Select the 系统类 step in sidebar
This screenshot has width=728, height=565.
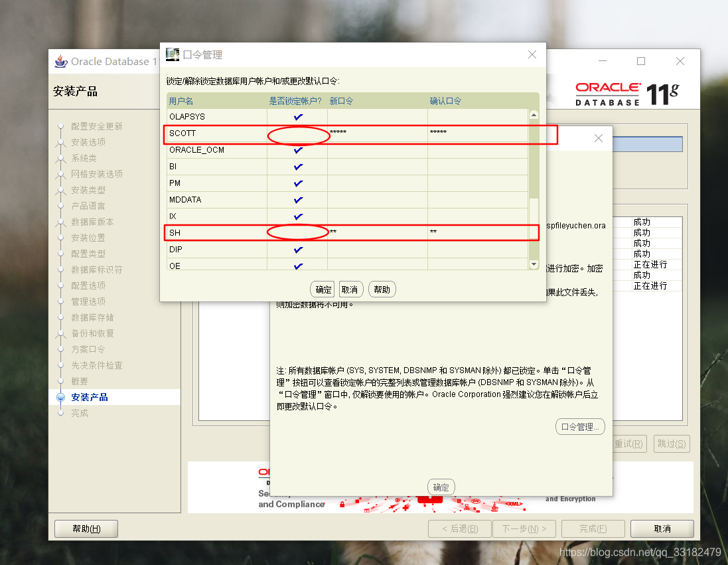point(84,158)
